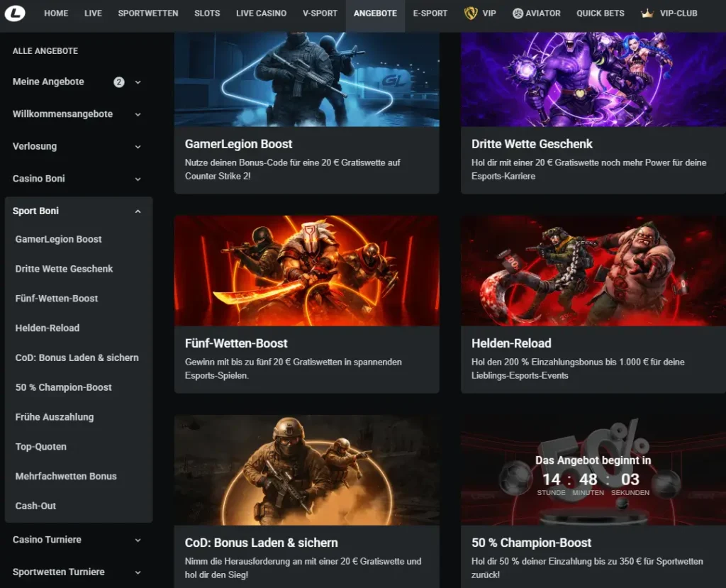Expand the Verlosung section
The image size is (726, 588).
coord(138,147)
